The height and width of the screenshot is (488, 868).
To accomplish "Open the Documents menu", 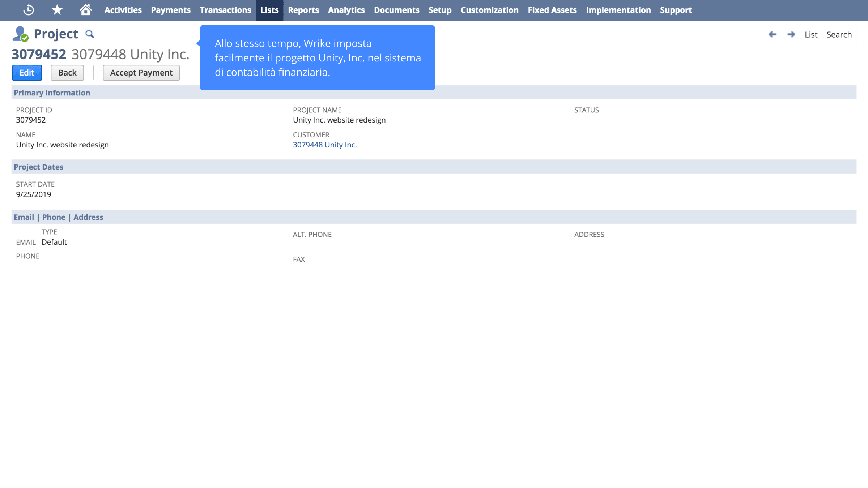I will pyautogui.click(x=397, y=10).
